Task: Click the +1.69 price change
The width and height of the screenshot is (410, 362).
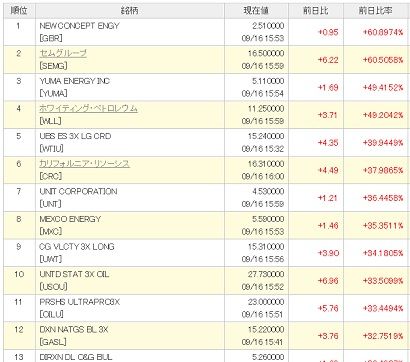Action: (328, 88)
